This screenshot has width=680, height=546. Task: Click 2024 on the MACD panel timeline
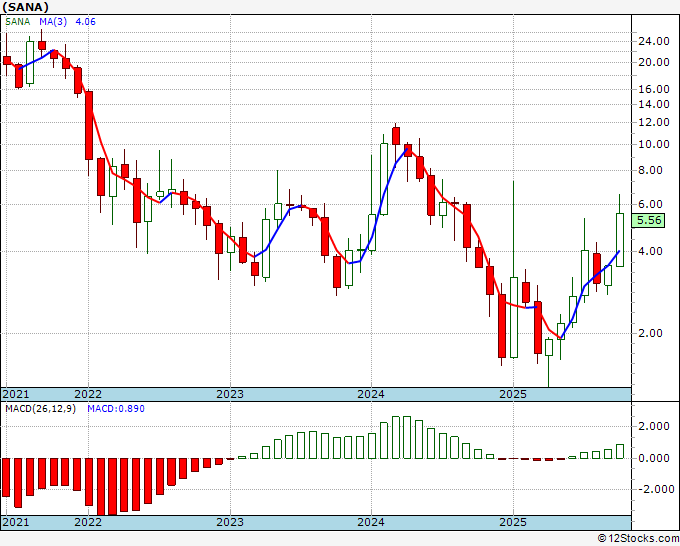tap(371, 522)
